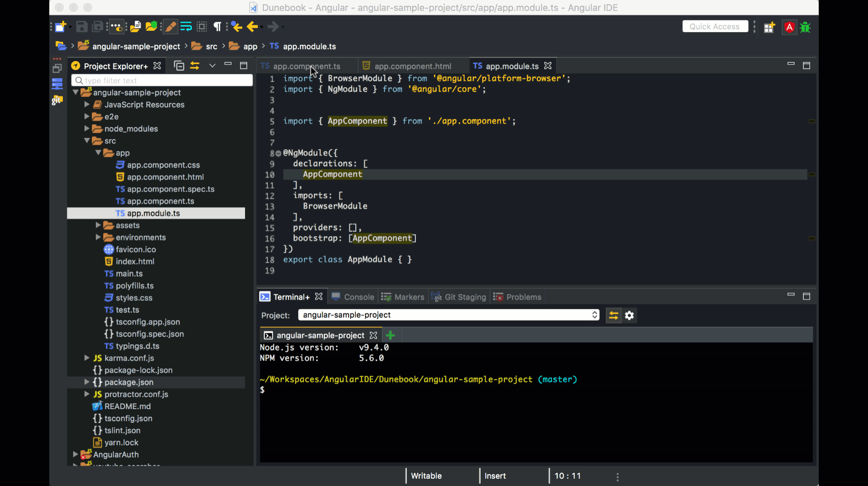This screenshot has width=868, height=486.
Task: Expand the assets folder
Action: point(98,225)
